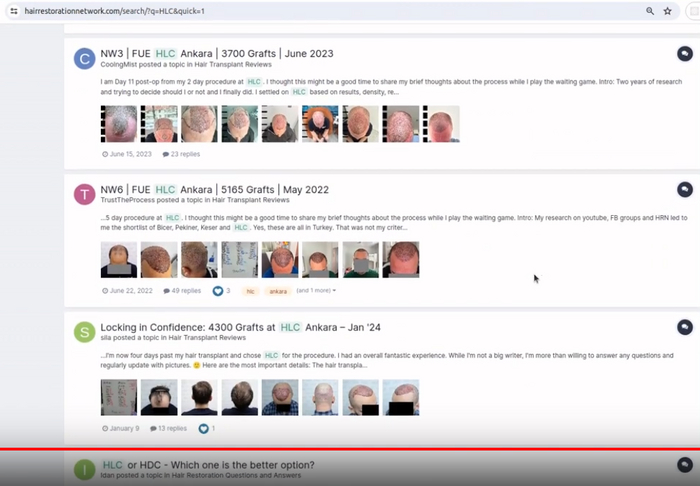Click the zoom magnifier icon in address bar
This screenshot has width=700, height=486.
[650, 11]
